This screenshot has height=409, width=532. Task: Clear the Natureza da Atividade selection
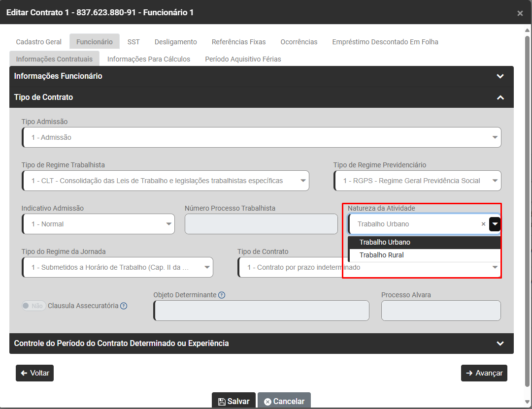click(x=483, y=224)
